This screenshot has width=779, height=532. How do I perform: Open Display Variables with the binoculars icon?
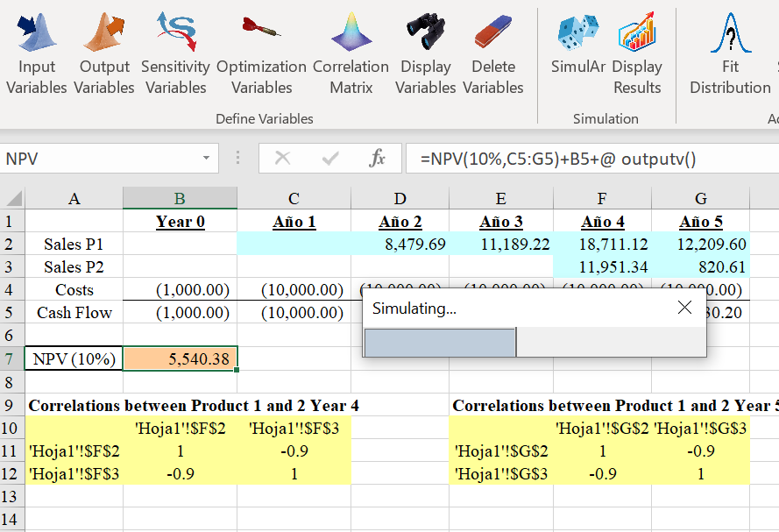(426, 53)
